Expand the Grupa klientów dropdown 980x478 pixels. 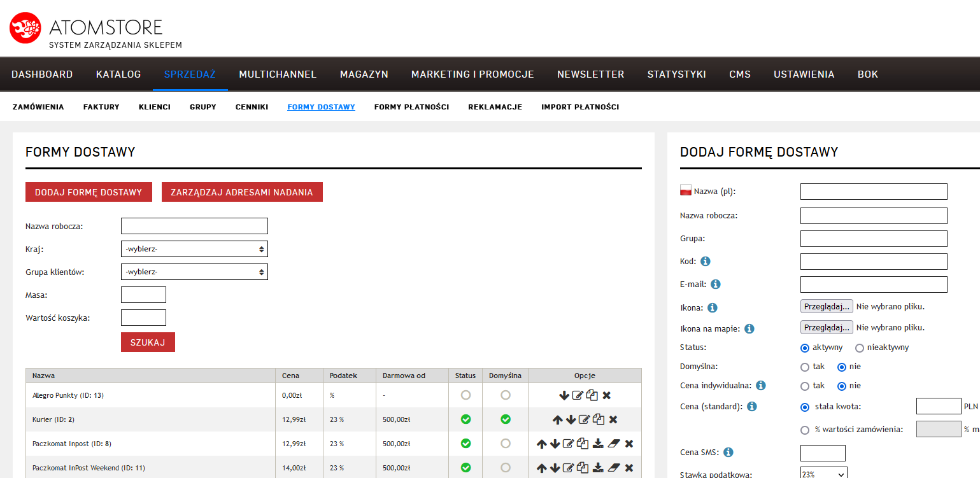coord(194,272)
